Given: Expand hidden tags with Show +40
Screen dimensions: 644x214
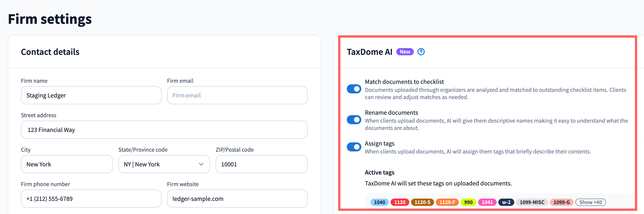Looking at the screenshot, I should [590, 202].
